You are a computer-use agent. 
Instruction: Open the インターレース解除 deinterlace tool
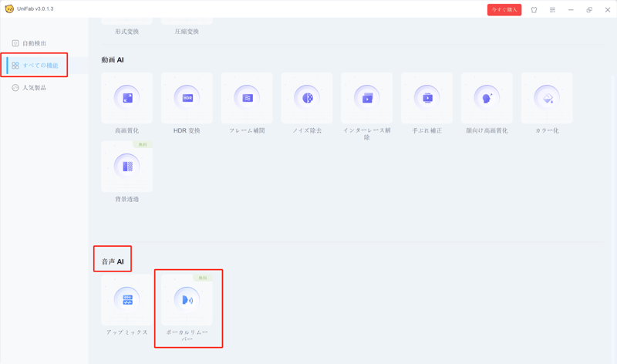coord(367,99)
